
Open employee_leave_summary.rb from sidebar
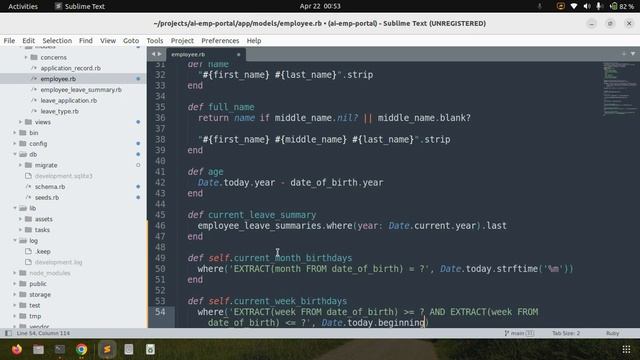coord(81,89)
